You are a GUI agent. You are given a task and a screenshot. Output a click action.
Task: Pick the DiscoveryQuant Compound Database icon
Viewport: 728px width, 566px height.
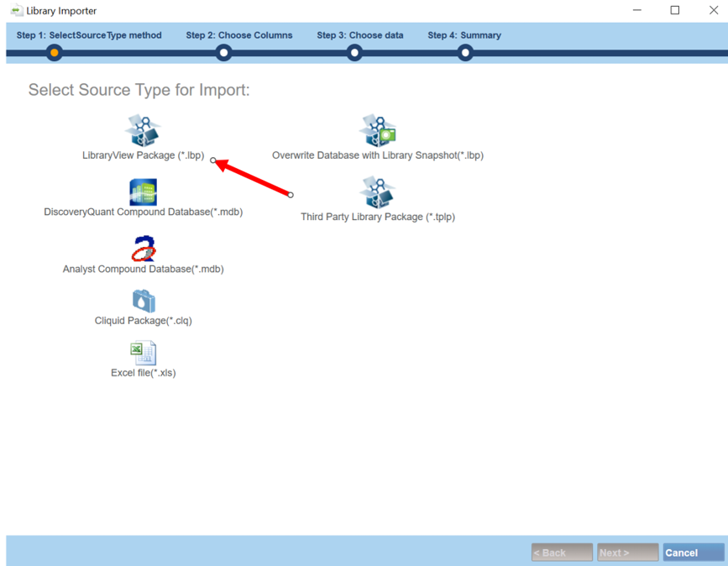(143, 191)
